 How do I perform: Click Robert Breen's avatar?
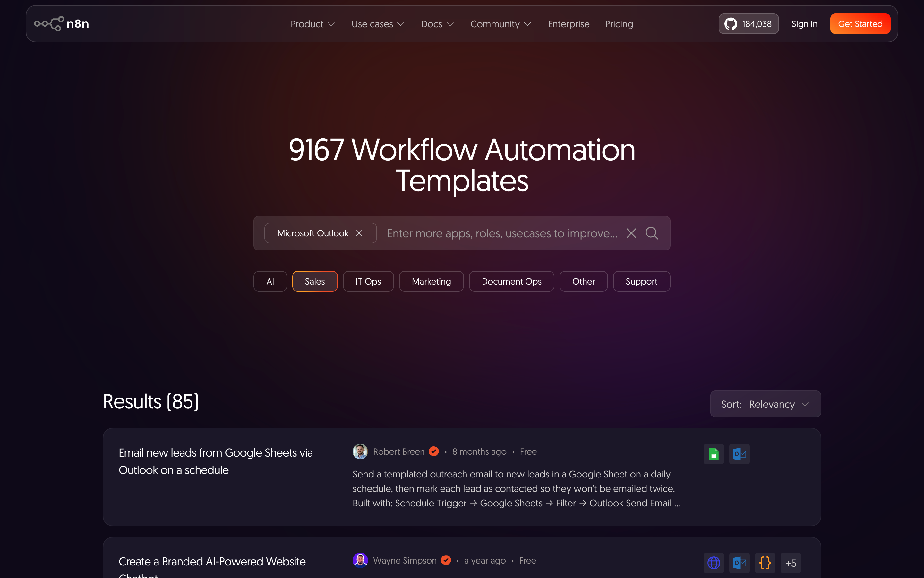click(360, 451)
